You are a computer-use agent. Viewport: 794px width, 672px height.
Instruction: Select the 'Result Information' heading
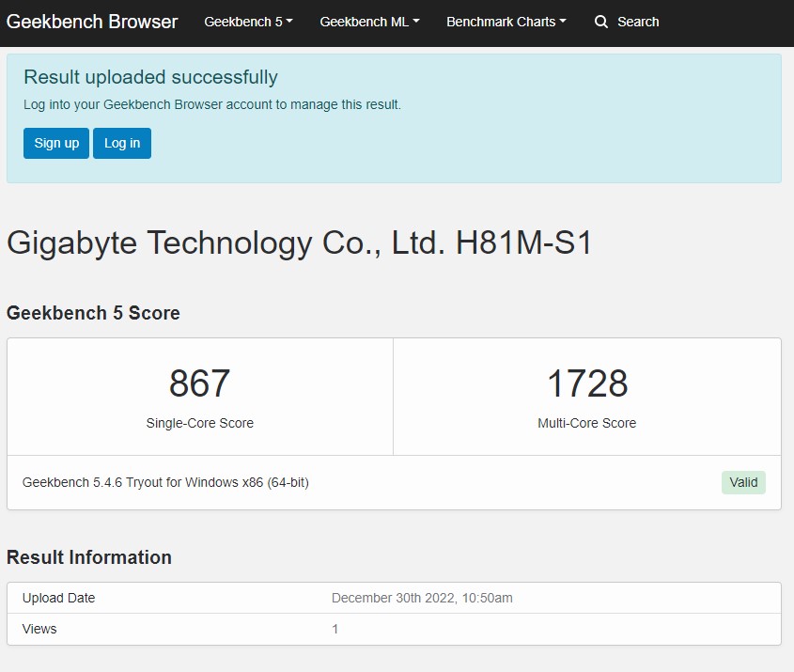coord(89,557)
